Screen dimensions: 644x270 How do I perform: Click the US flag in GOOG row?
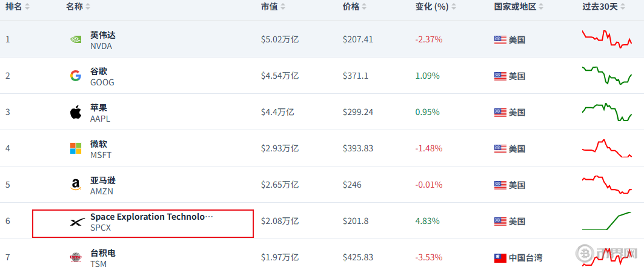[x=500, y=76]
